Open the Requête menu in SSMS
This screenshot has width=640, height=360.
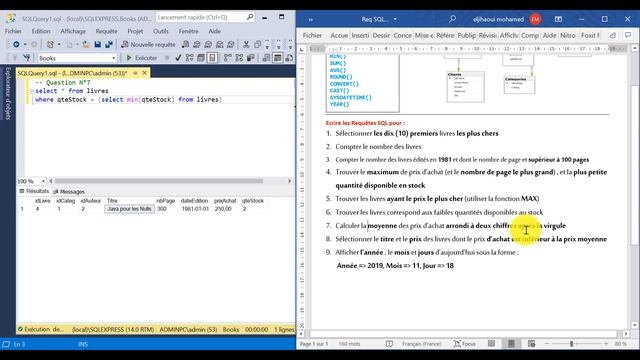[x=107, y=31]
